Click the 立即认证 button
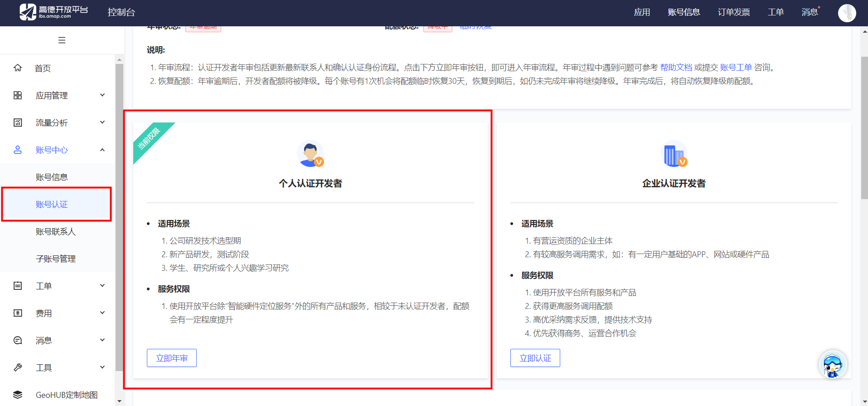The image size is (868, 406). click(535, 358)
